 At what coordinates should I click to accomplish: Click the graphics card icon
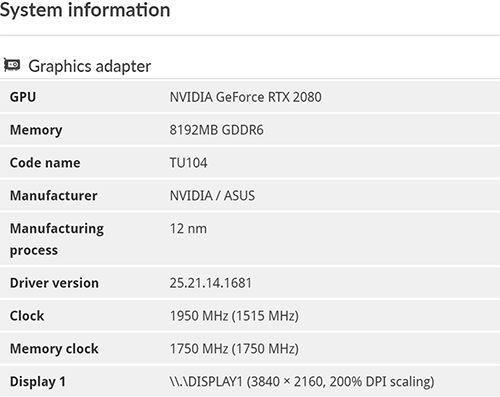(12, 65)
